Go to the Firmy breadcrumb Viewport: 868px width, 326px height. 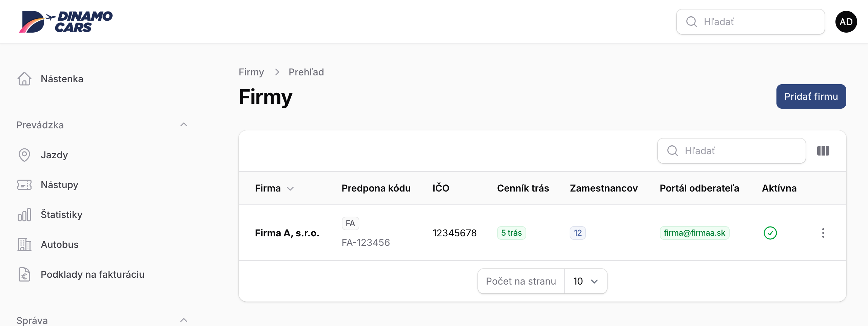click(x=251, y=72)
